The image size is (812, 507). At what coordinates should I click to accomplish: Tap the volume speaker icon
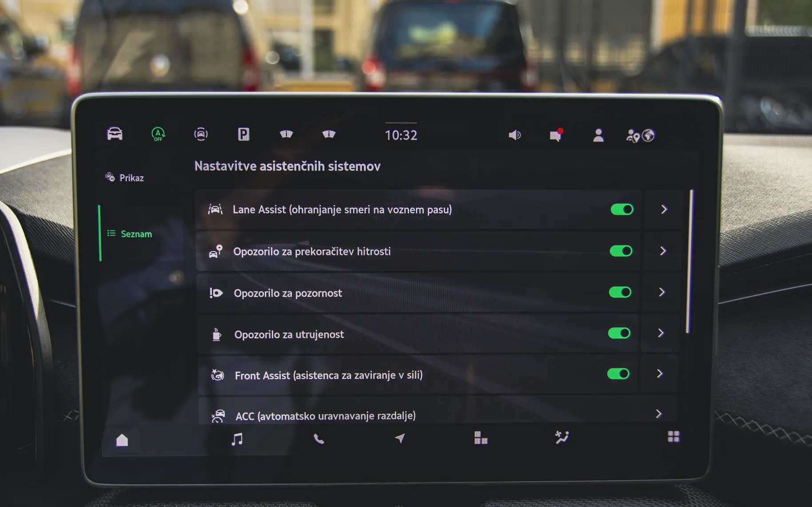(x=514, y=135)
